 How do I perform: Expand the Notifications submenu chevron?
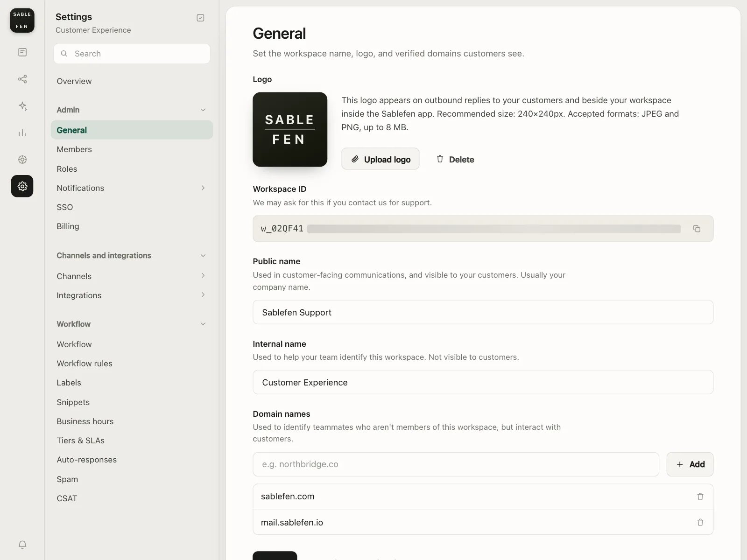click(203, 188)
